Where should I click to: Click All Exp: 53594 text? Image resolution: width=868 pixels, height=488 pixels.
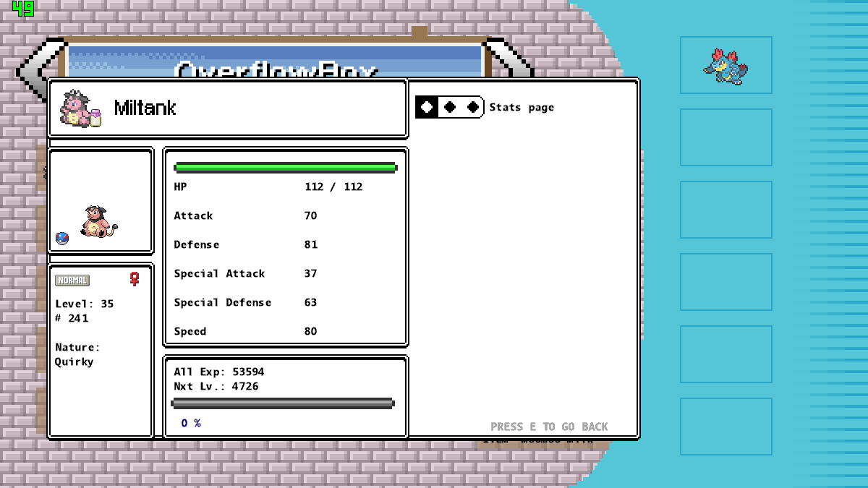tap(219, 372)
